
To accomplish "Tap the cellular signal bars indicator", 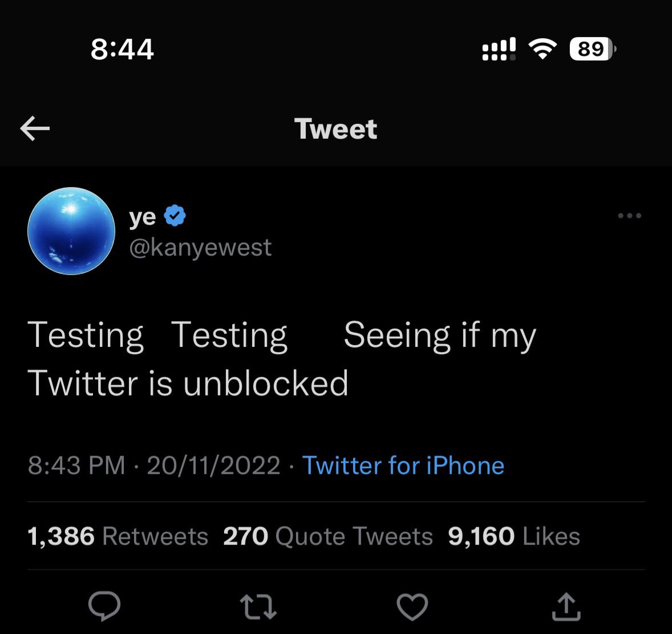I will pos(499,49).
